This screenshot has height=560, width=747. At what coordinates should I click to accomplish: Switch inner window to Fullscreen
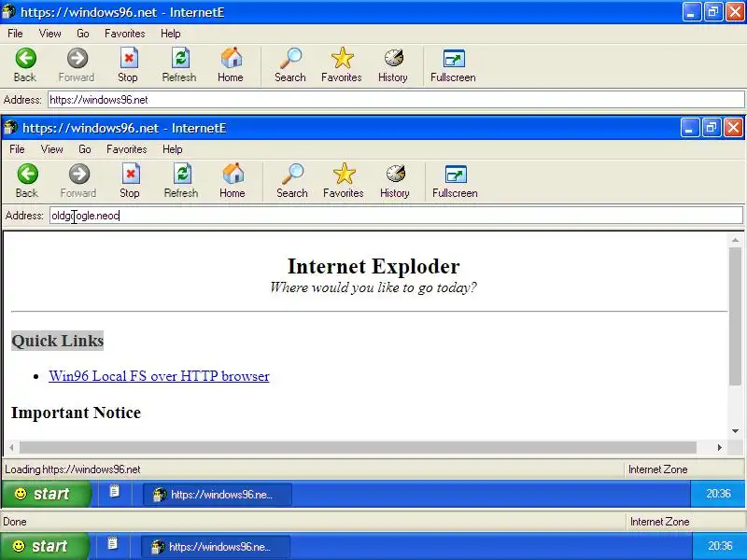[x=455, y=181]
